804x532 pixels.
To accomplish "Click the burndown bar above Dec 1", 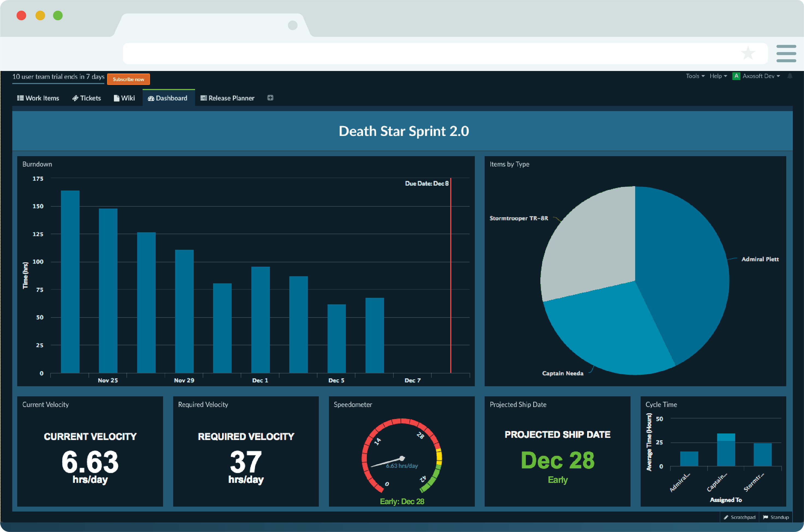I will pyautogui.click(x=260, y=320).
